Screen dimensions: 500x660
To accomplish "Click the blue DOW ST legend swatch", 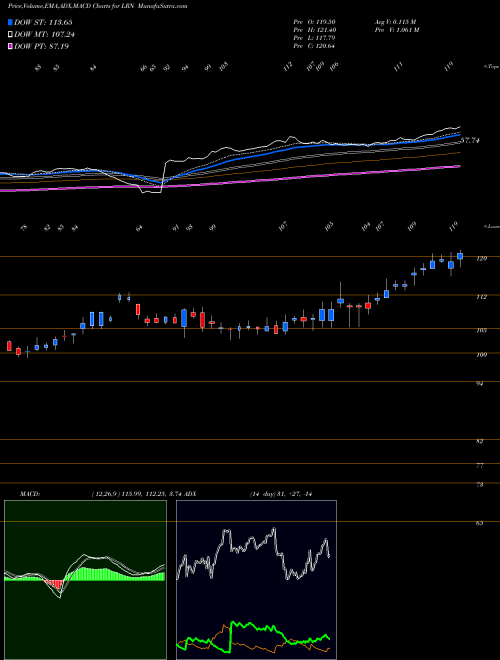I will pos(10,22).
